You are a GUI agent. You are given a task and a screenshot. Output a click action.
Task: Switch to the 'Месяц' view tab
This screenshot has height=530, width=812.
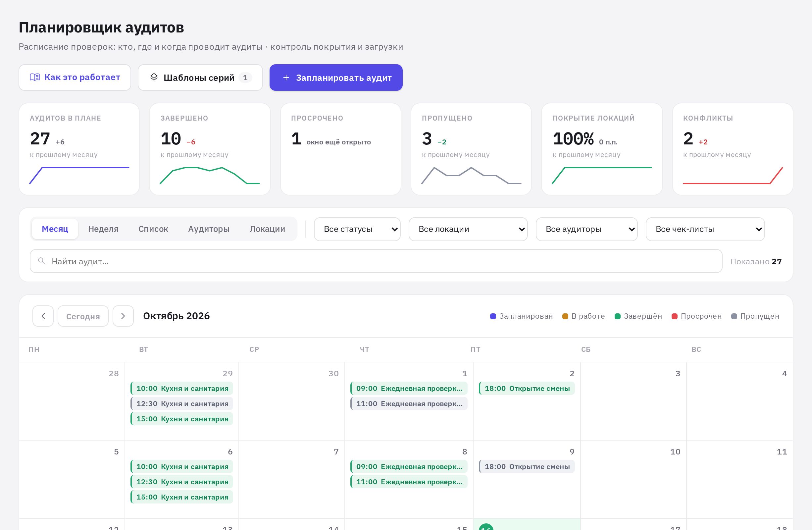(55, 229)
